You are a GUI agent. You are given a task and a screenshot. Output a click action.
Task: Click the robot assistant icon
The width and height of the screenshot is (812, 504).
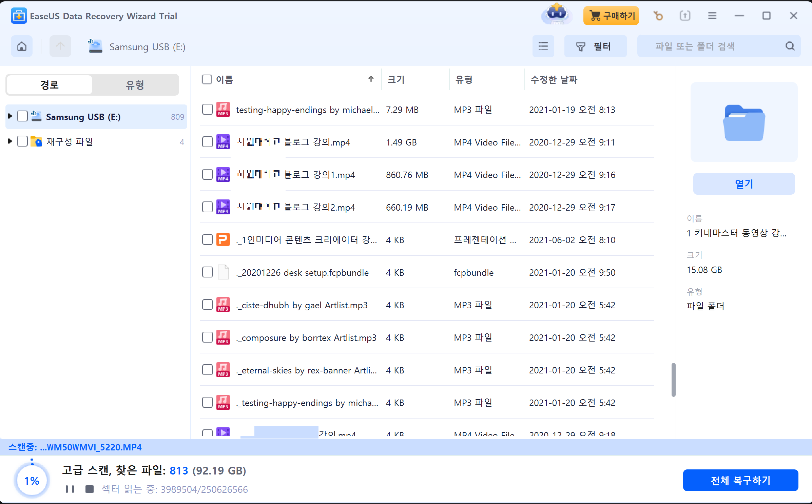pos(557,15)
